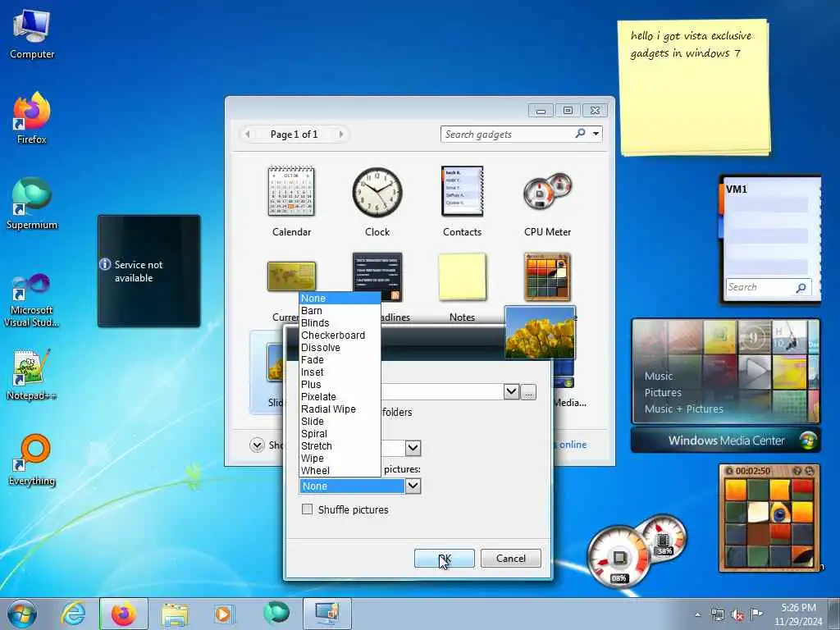Launch Firefox from the desktop shortcut
Screen dimensions: 840x630
pyautogui.click(x=32, y=118)
